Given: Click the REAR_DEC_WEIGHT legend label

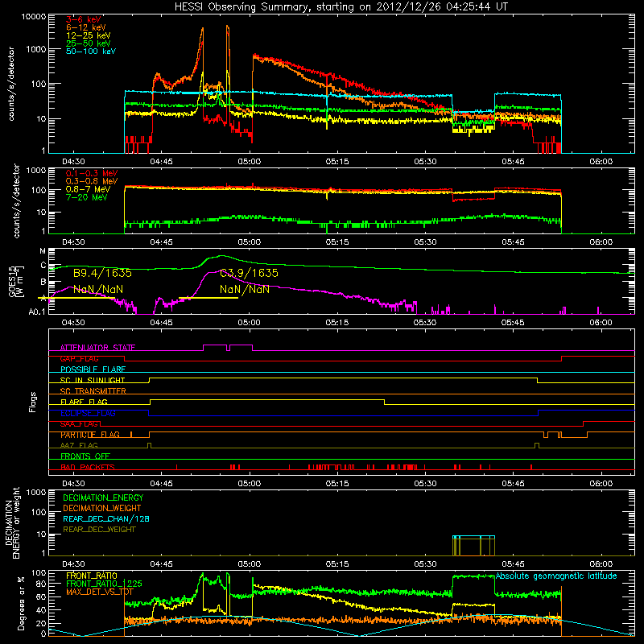Looking at the screenshot, I should tap(99, 530).
